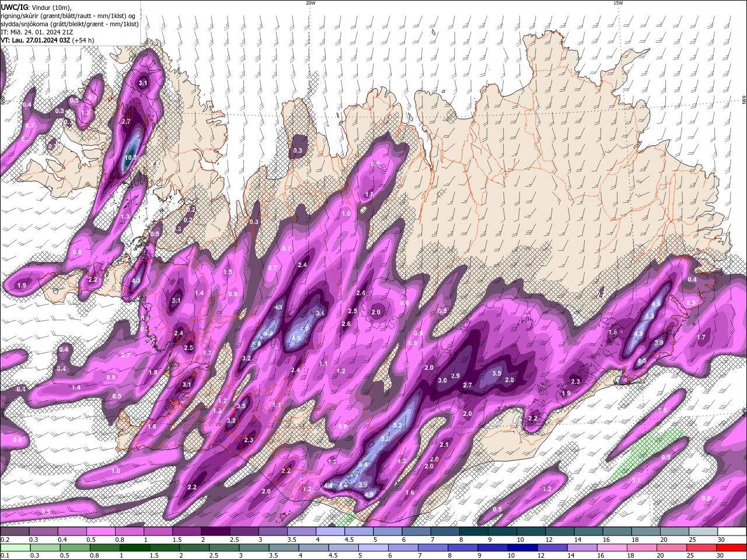Click the dark navy swatch labeled 10 in the lower legend
This screenshot has width=747, height=560.
point(521,548)
